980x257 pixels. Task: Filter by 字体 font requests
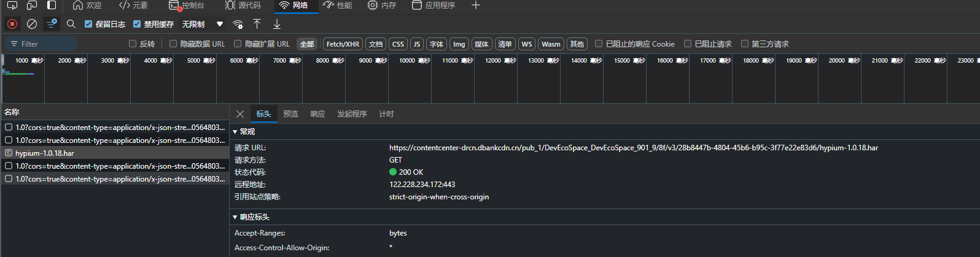[x=437, y=44]
